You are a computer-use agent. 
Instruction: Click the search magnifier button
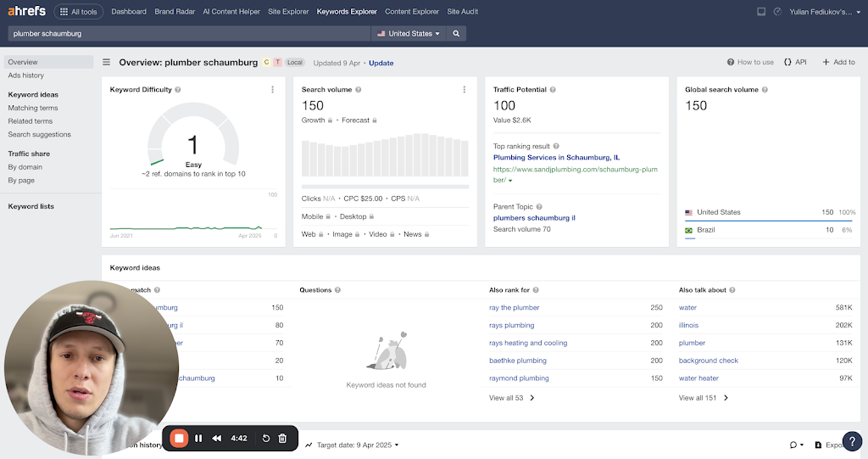coord(456,34)
